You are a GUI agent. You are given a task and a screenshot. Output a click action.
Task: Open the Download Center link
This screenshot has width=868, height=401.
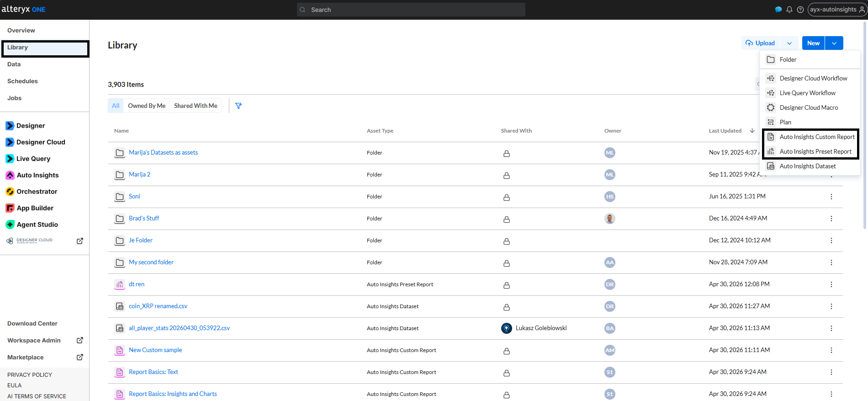(x=32, y=324)
